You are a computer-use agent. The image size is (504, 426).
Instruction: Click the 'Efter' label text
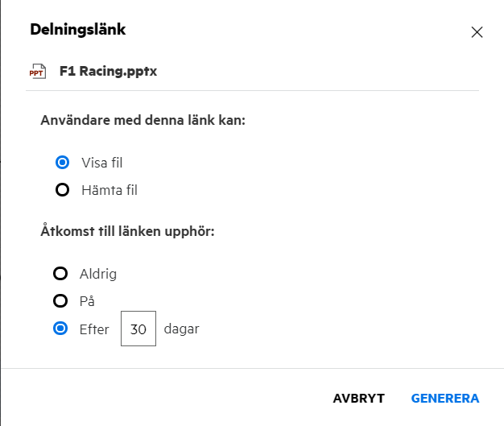95,329
